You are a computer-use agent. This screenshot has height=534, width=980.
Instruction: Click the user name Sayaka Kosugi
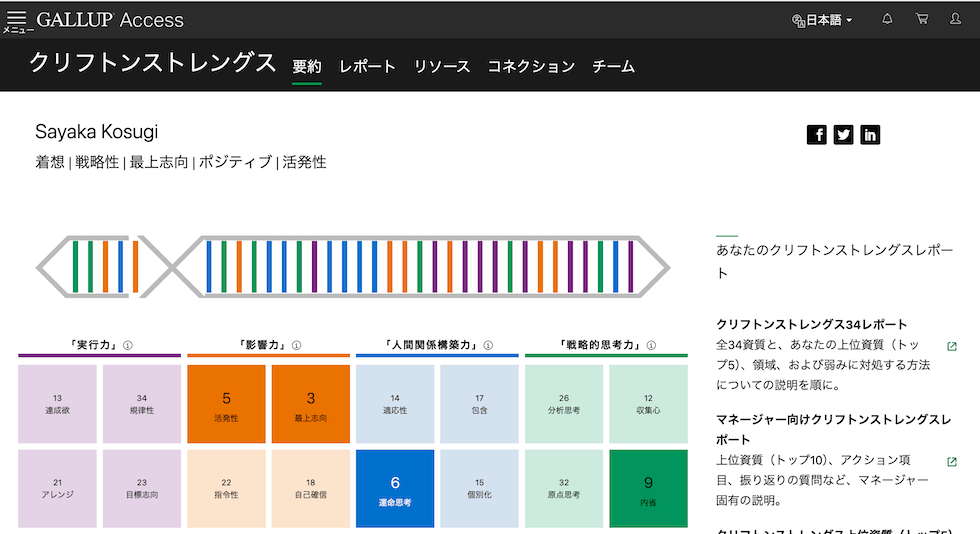pyautogui.click(x=97, y=132)
